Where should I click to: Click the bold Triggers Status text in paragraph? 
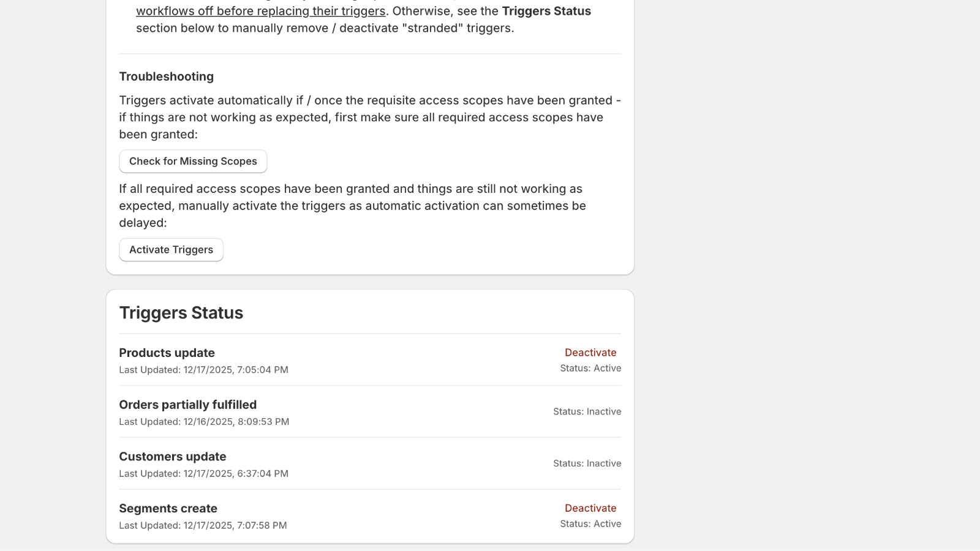pyautogui.click(x=546, y=10)
